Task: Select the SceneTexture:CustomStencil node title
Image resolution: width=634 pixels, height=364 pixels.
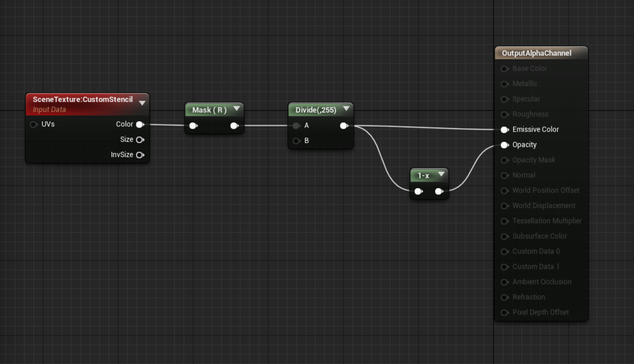Action: click(x=82, y=100)
